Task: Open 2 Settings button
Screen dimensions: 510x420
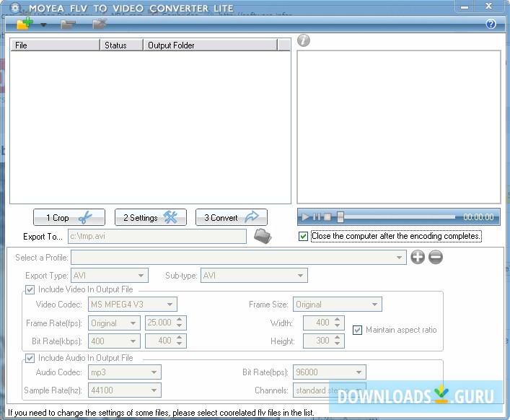Action: click(x=150, y=217)
